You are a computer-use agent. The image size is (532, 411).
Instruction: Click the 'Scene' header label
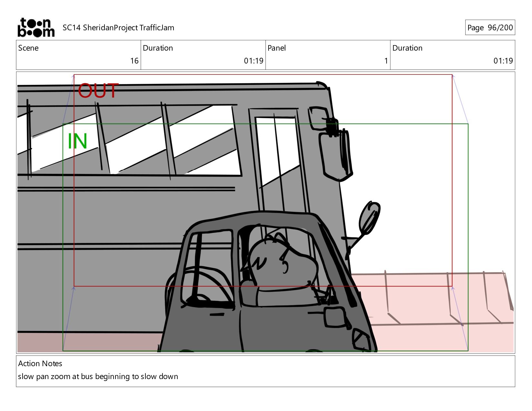click(x=28, y=48)
